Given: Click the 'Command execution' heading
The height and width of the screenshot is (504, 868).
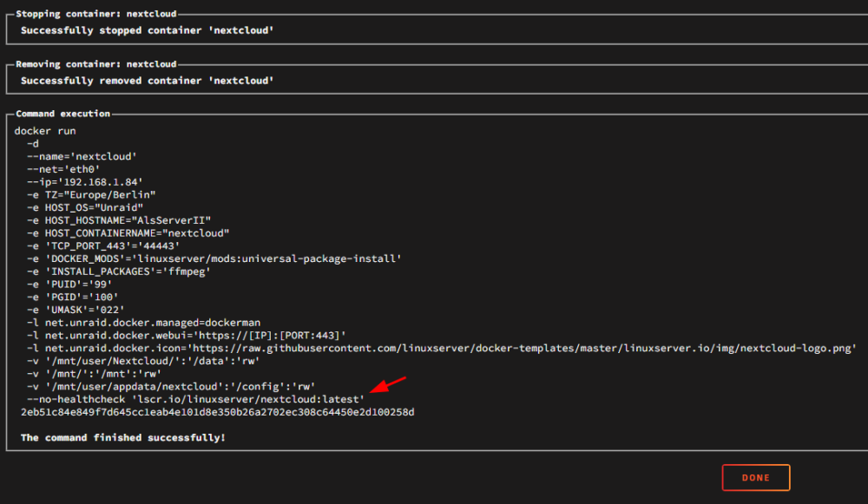Looking at the screenshot, I should (63, 114).
